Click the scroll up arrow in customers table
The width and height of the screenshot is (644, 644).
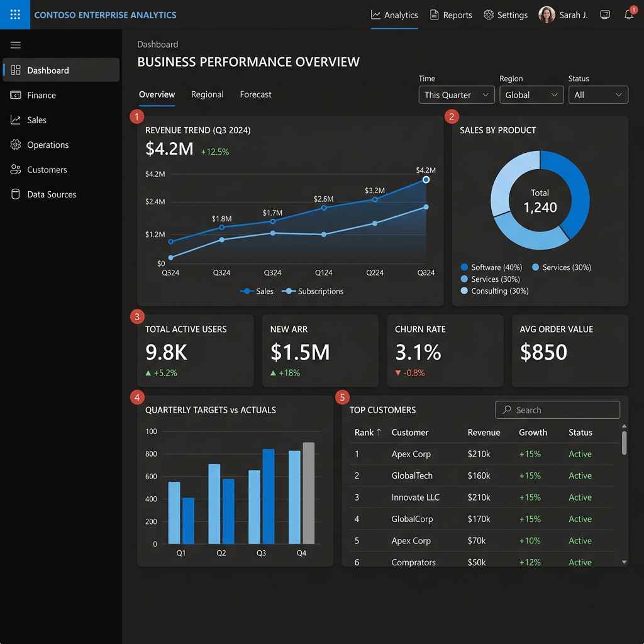tap(624, 426)
